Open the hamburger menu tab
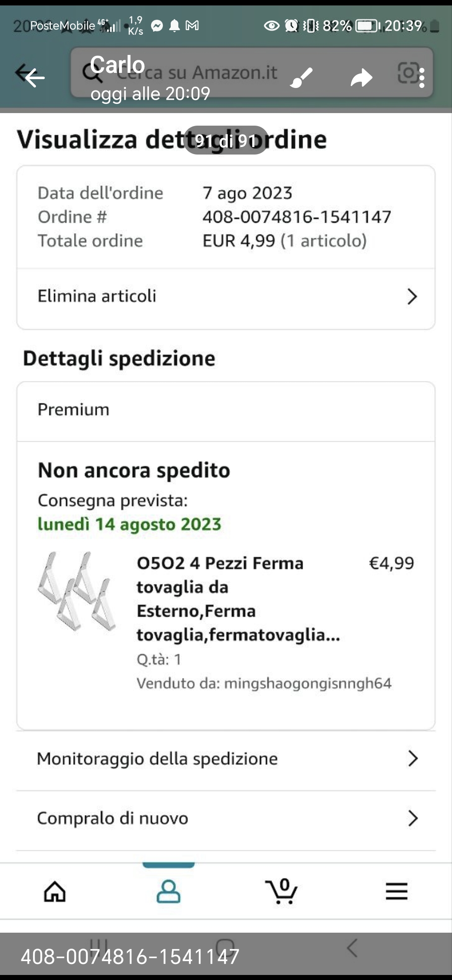The image size is (452, 980). pos(396,891)
